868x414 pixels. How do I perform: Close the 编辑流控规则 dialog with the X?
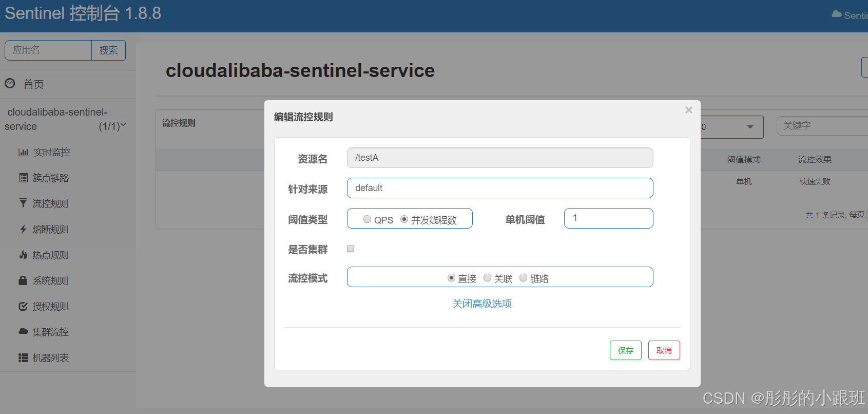[689, 110]
